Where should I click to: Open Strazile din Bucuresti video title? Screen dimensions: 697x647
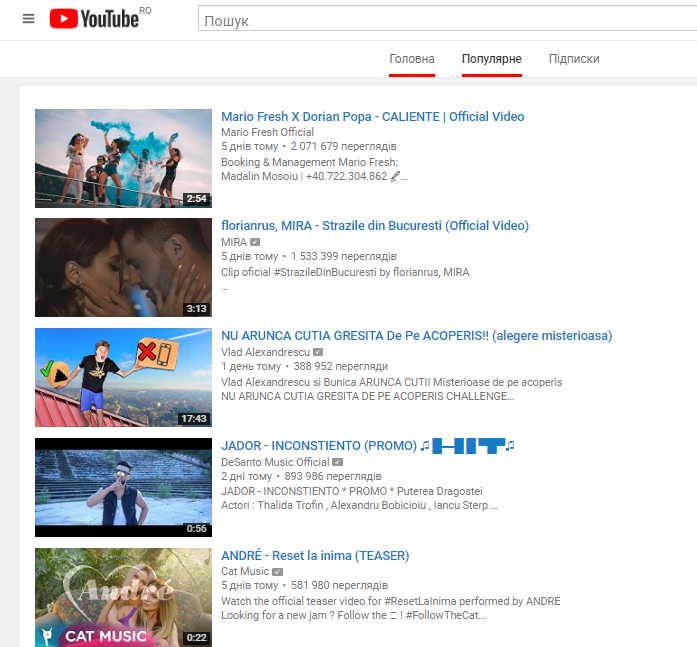pyautogui.click(x=375, y=226)
